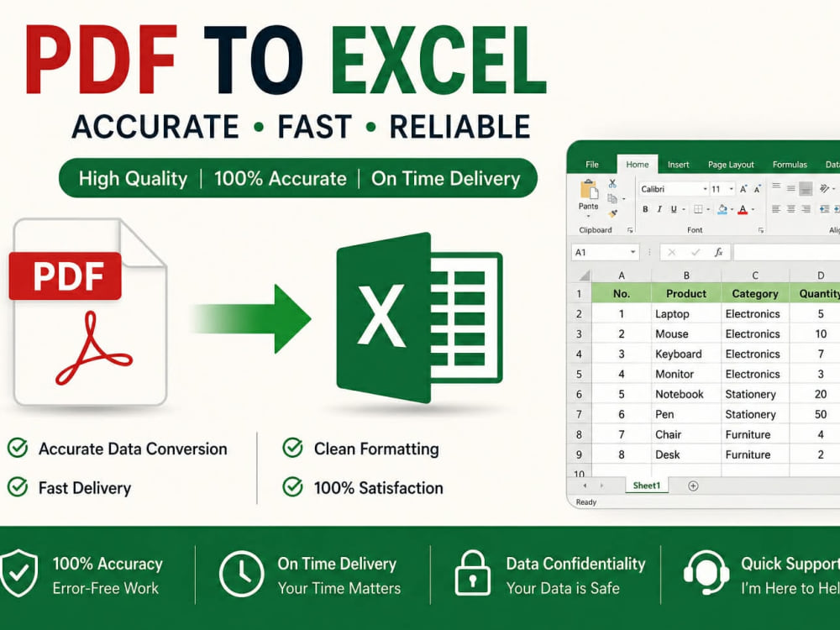Open the Name Box dropdown arrow

click(633, 252)
